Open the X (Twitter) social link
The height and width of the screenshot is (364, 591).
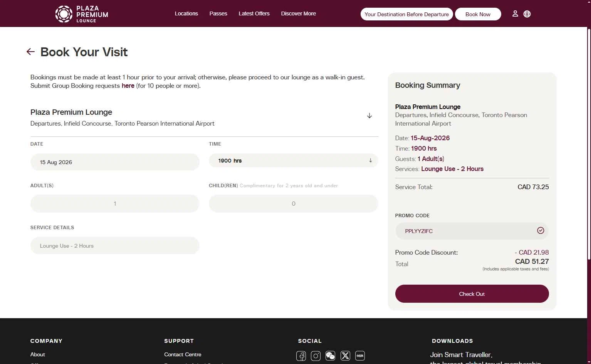[x=345, y=356]
